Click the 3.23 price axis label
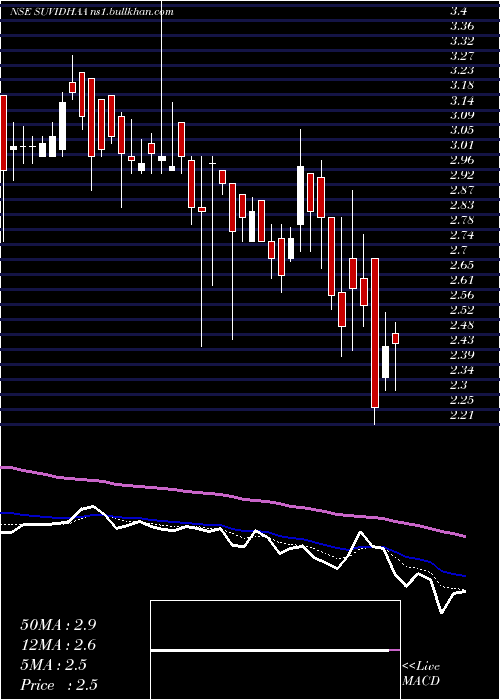Image resolution: width=500 pixels, height=700 pixels. [x=462, y=71]
